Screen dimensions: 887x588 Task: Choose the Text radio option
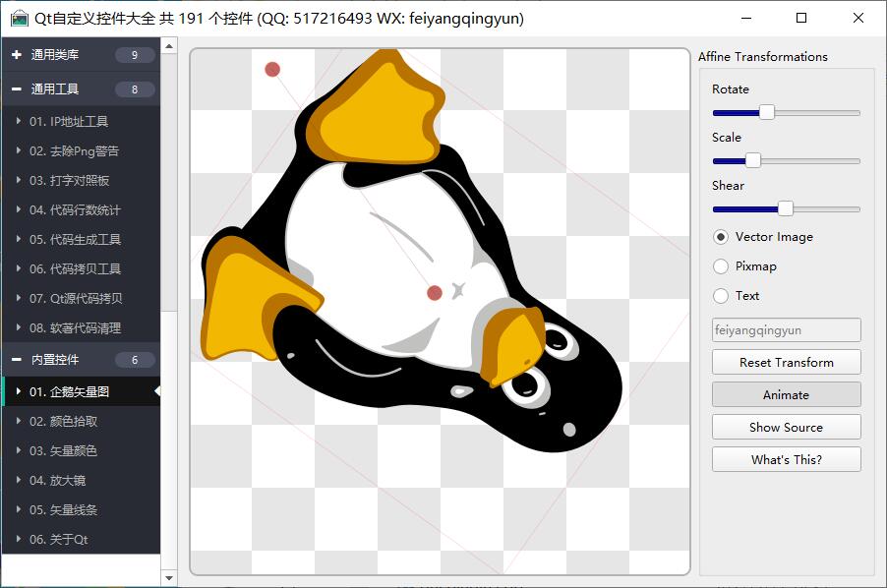coord(721,296)
